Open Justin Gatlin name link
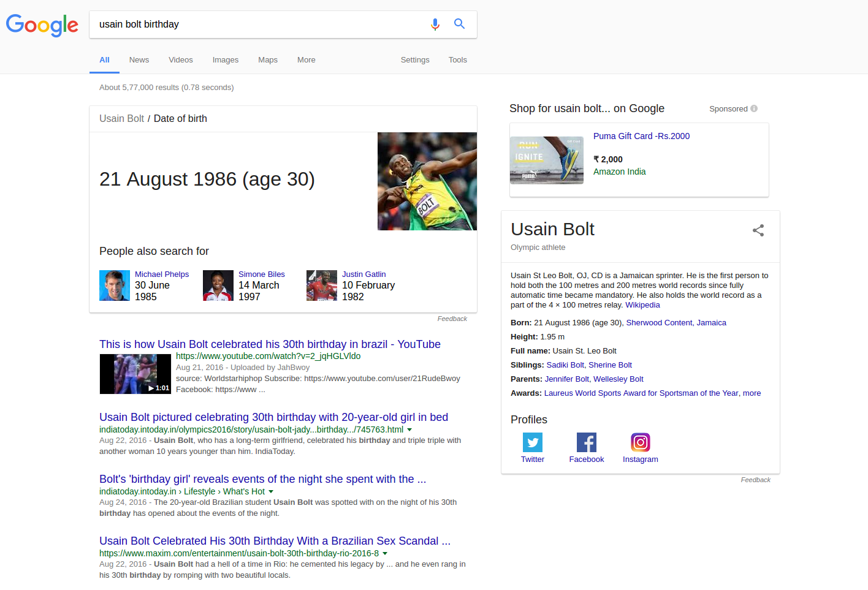The height and width of the screenshot is (590, 868). (x=364, y=274)
